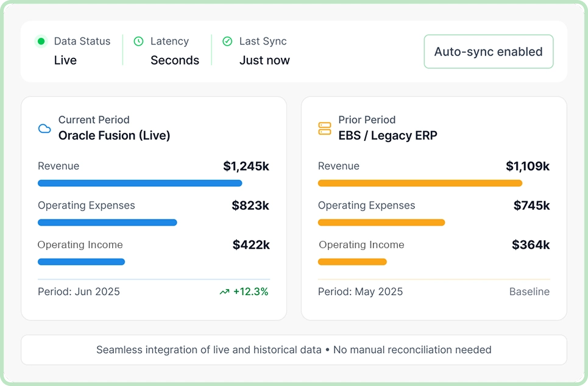Click Operating Income label in Oracle Fusion card

[80, 245]
